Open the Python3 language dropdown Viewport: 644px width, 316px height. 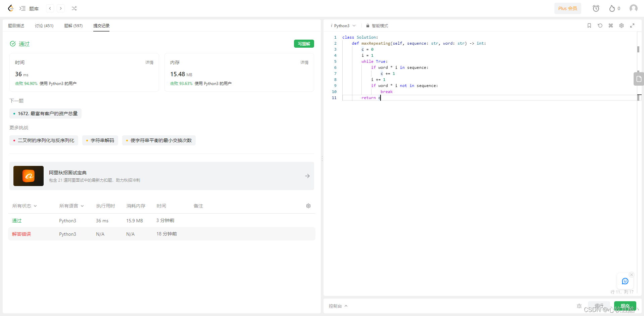[343, 26]
